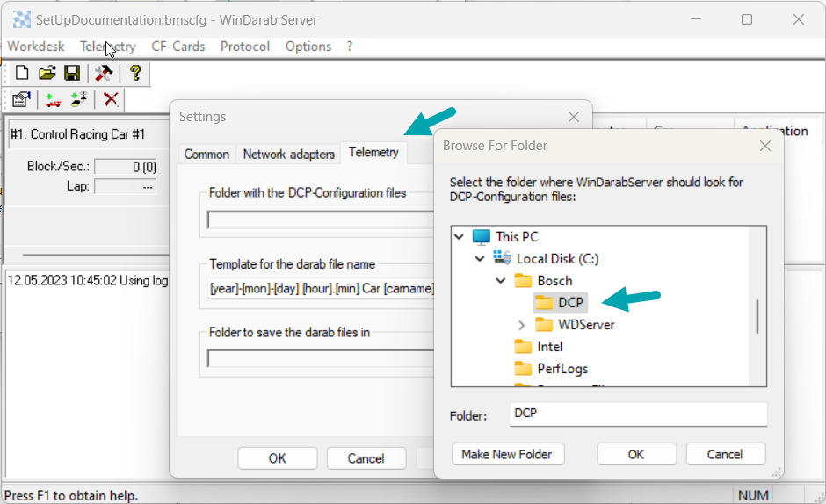Collapse the This PC tree node

click(459, 237)
